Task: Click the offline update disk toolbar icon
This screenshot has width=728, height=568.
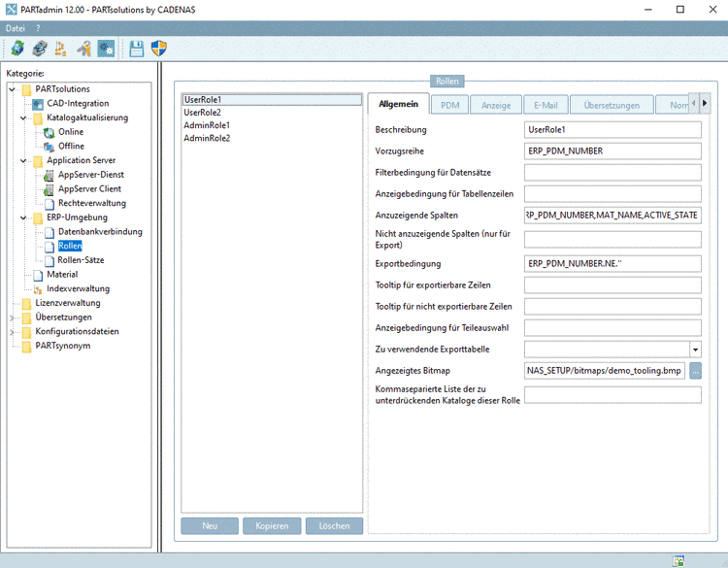Action: [x=40, y=49]
